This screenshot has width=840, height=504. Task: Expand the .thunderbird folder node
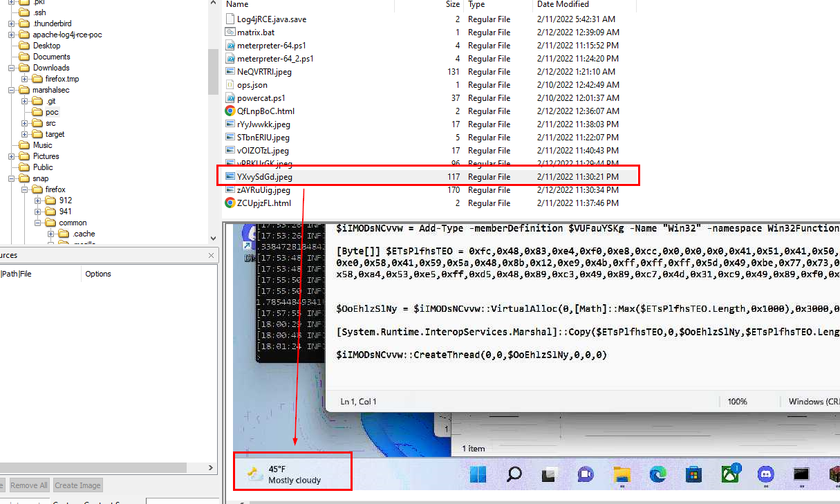(x=12, y=24)
